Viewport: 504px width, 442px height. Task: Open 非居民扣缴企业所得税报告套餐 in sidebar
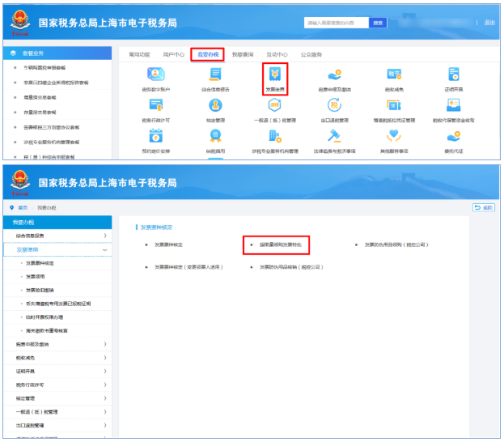(x=56, y=83)
